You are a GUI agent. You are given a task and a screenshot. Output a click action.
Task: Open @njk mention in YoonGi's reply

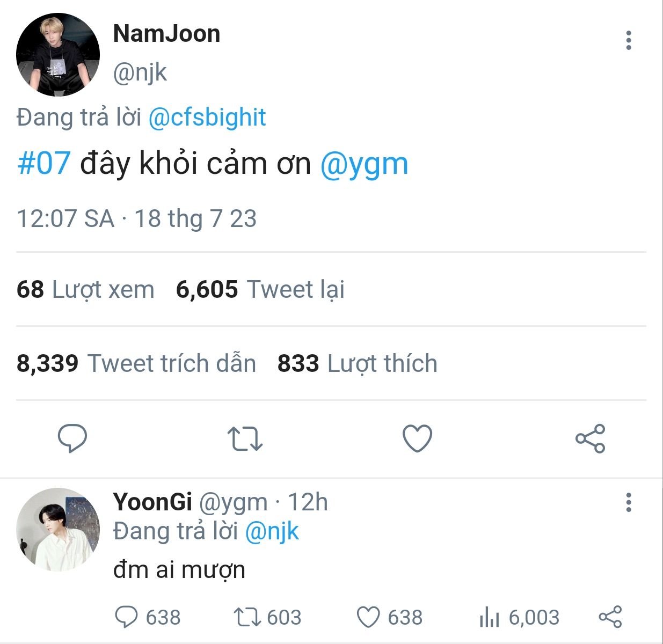(272, 531)
